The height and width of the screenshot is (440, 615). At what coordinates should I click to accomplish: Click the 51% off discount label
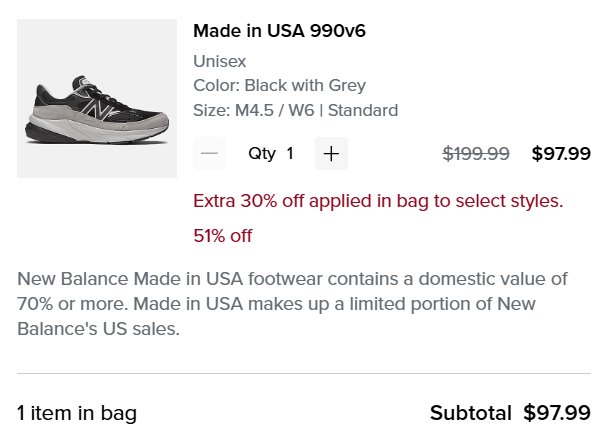222,236
